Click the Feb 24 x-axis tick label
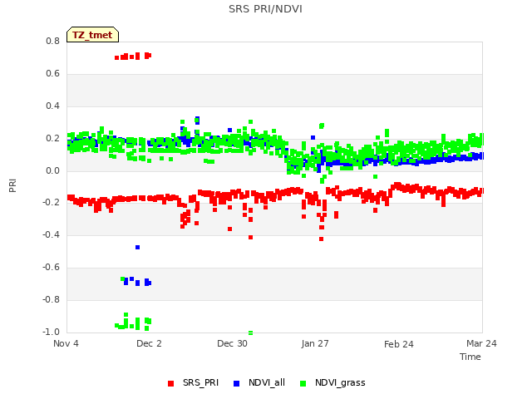The height and width of the screenshot is (399, 532). [399, 344]
